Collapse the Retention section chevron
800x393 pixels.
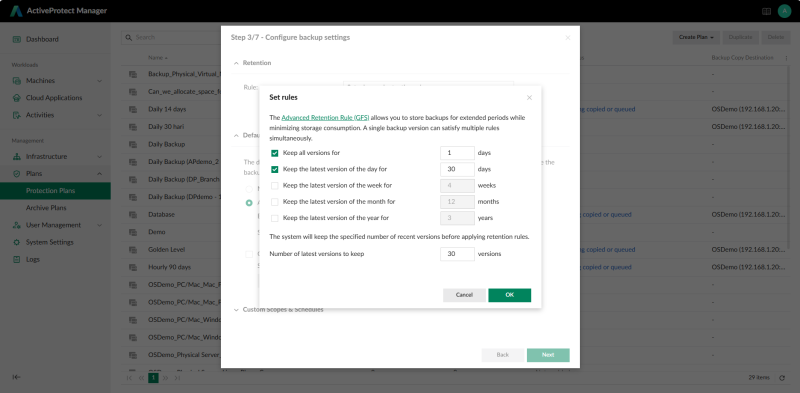236,63
